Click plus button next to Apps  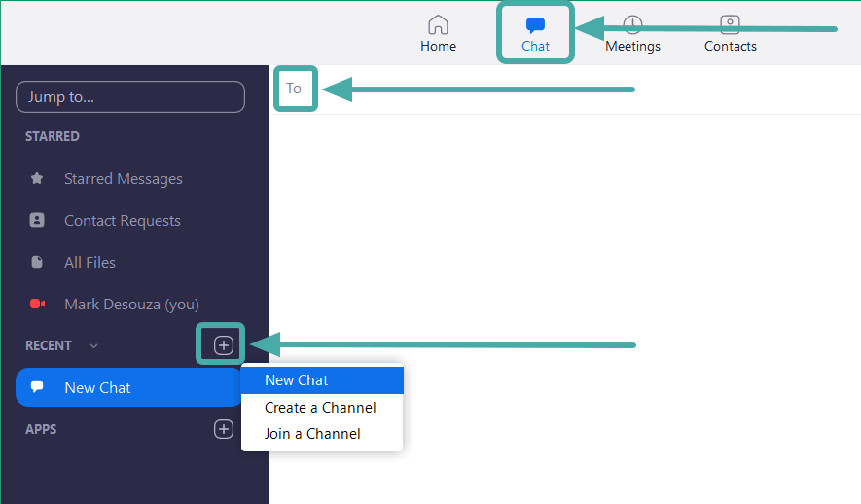coord(223,429)
